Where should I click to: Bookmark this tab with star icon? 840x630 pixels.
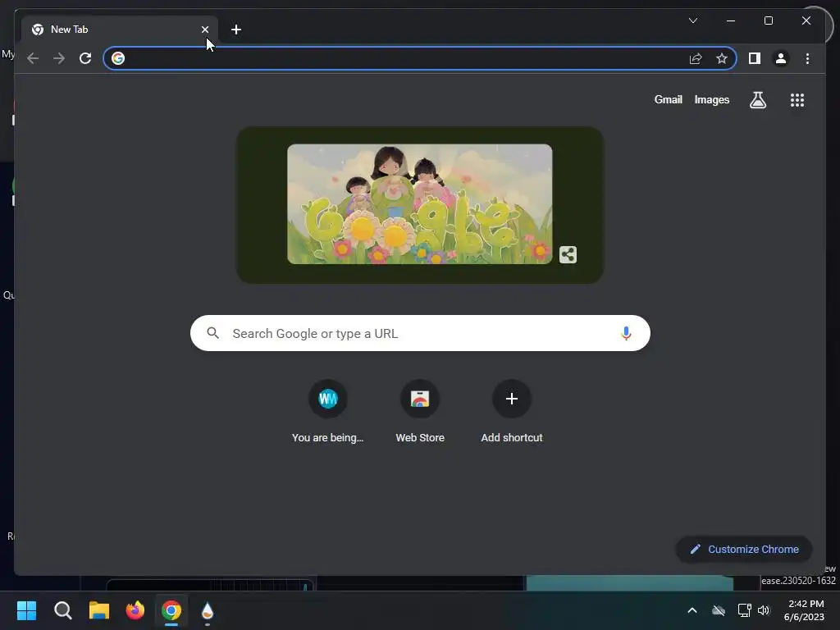coord(722,58)
